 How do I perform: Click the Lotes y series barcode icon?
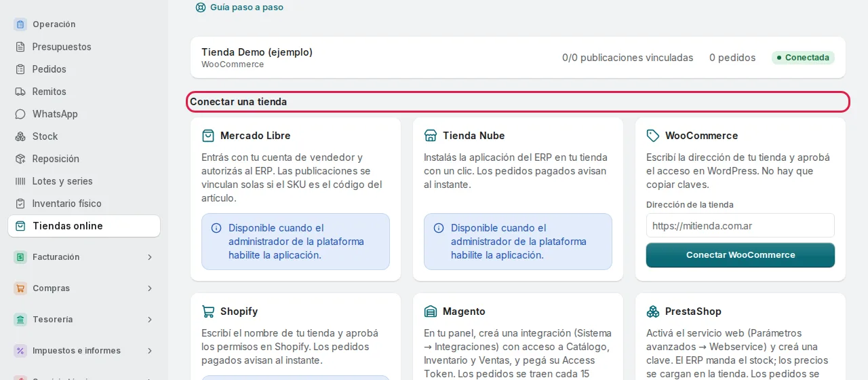coord(20,181)
